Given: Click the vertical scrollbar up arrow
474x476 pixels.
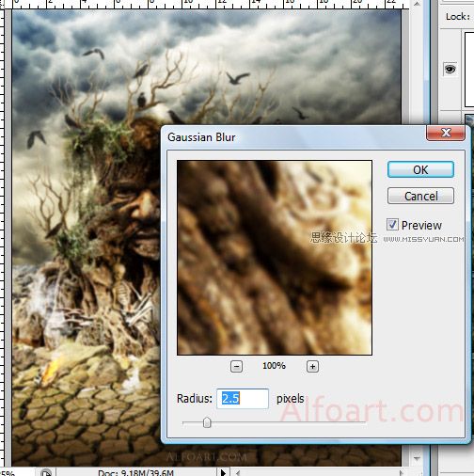Looking at the screenshot, I should 417,4.
